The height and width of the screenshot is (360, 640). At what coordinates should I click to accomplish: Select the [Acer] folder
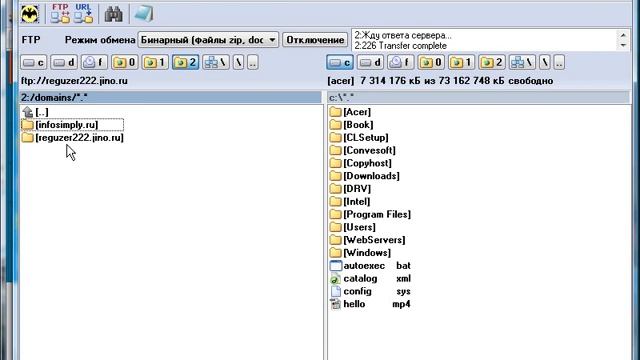(350, 112)
